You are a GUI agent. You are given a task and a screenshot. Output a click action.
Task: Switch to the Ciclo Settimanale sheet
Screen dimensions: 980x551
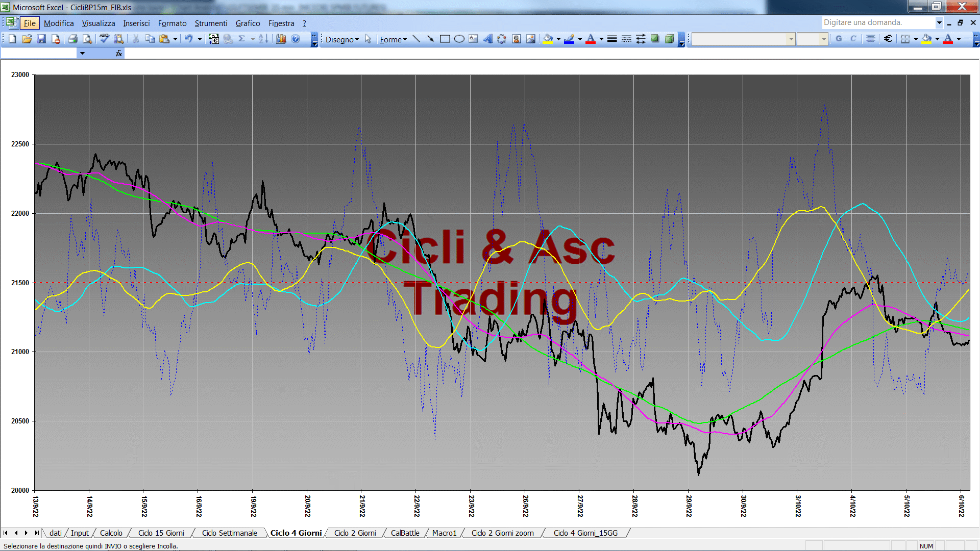pyautogui.click(x=230, y=533)
